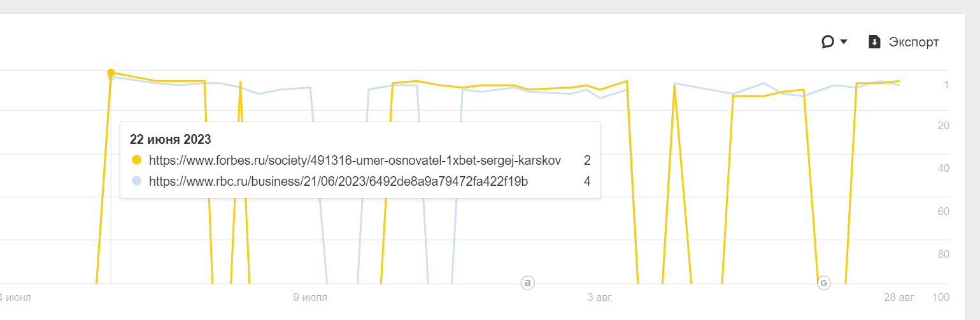Click the '22 июня 2023' tooltip date
Screen dimensions: 980x320
[x=170, y=139]
